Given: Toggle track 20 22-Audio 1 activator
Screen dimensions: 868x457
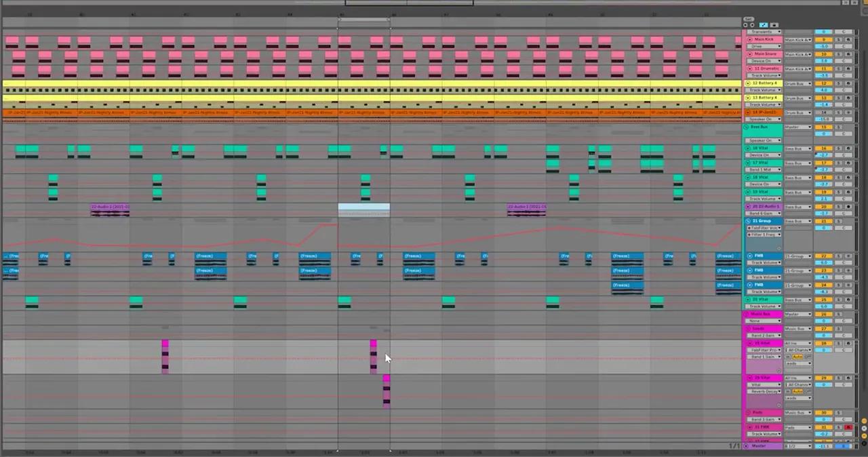Looking at the screenshot, I should tap(823, 206).
